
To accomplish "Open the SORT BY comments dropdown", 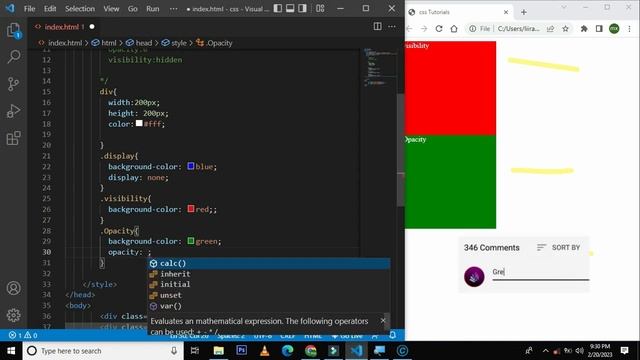I will tap(558, 247).
